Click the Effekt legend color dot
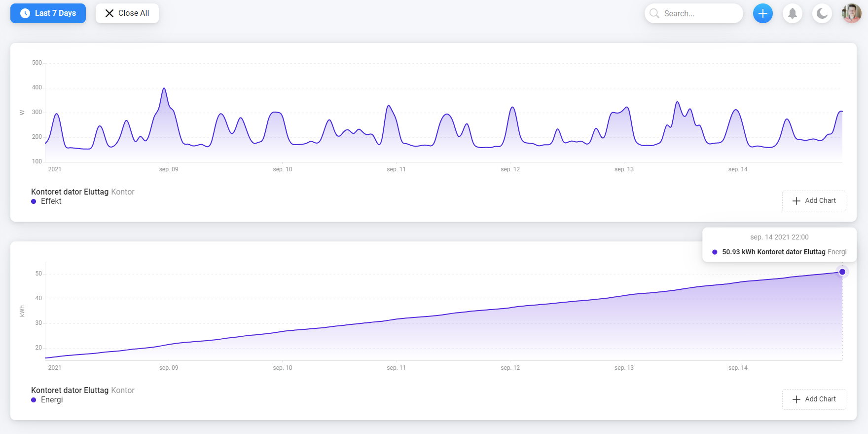This screenshot has width=868, height=434. [x=34, y=201]
